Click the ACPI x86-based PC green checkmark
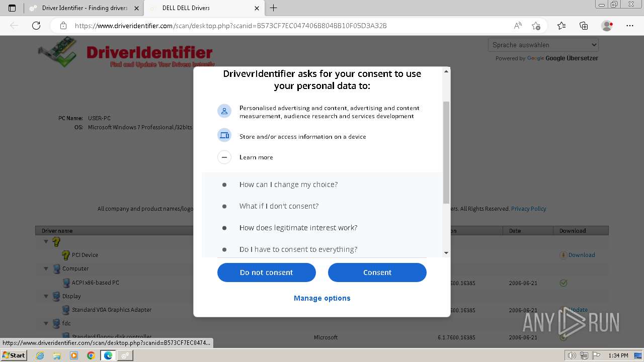644x362 pixels. point(563,283)
